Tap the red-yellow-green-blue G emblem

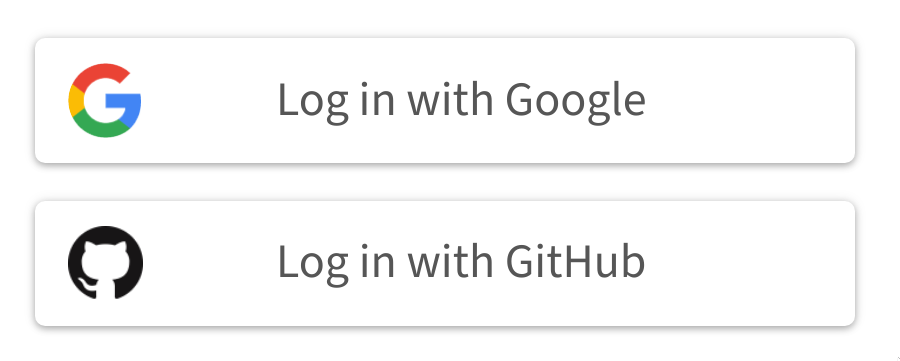coord(104,100)
